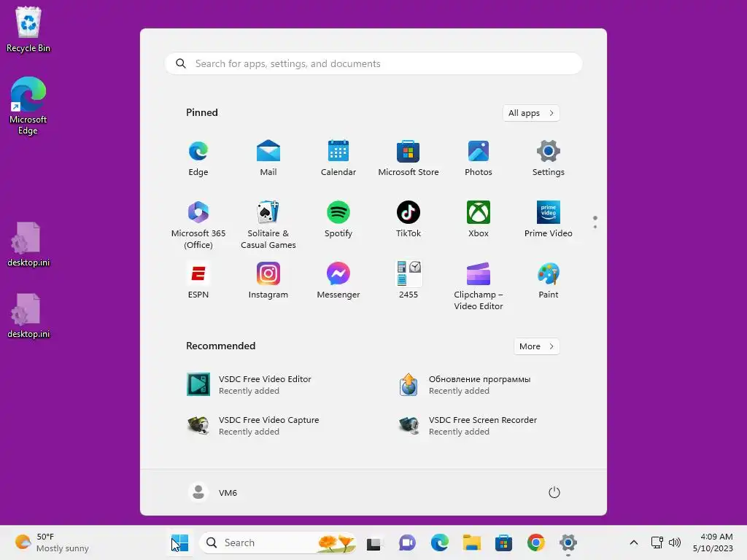
Task: Open the network status tray icon
Action: 657,542
